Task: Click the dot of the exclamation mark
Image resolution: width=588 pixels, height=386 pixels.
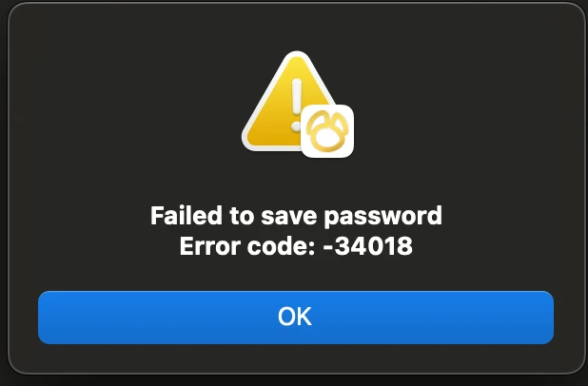Action: tap(296, 126)
